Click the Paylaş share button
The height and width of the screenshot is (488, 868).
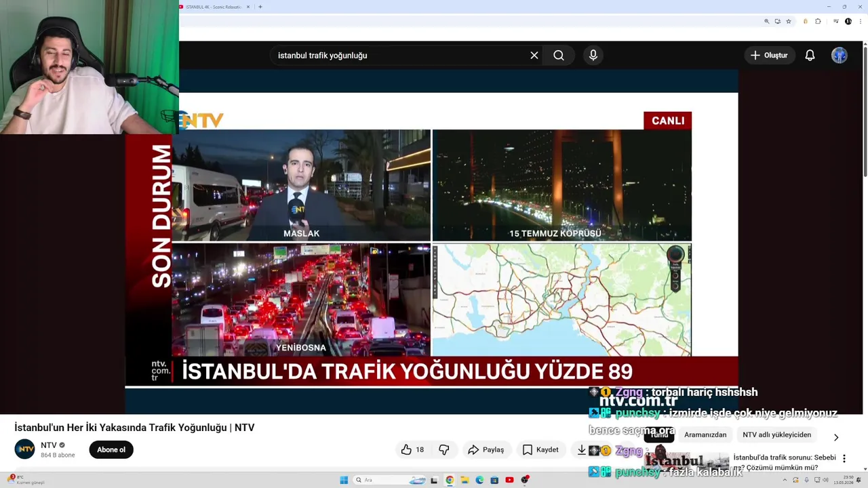tap(486, 449)
